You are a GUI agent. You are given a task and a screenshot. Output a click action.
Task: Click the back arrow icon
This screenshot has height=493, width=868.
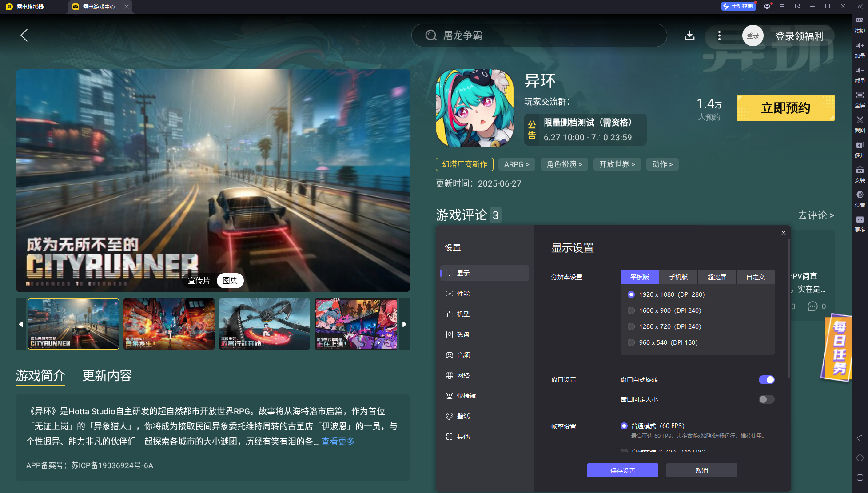coord(24,36)
